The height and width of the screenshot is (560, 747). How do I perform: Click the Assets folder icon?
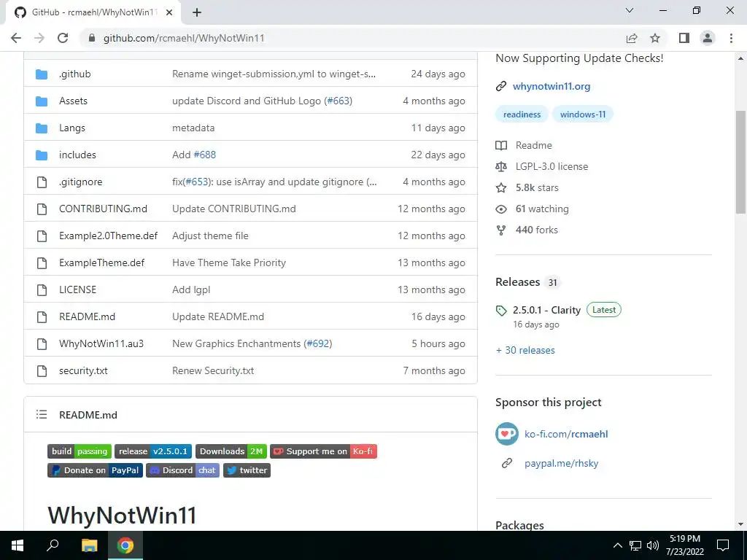(42, 101)
